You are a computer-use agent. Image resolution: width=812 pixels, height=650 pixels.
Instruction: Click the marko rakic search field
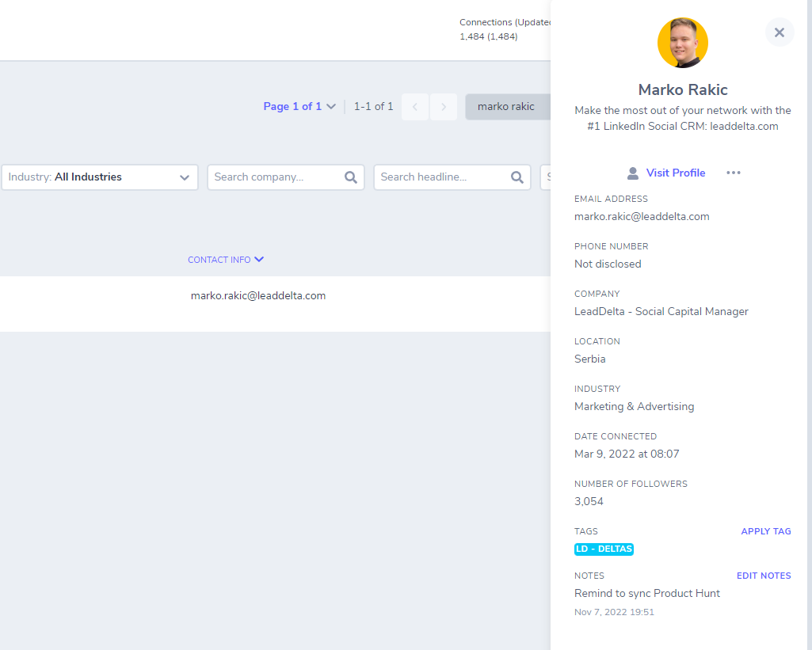[x=508, y=107]
